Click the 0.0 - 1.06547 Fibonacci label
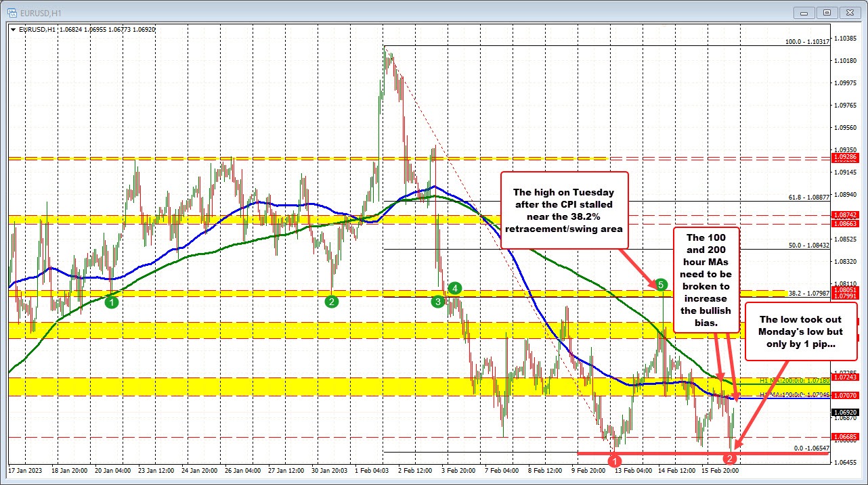 tap(812, 448)
